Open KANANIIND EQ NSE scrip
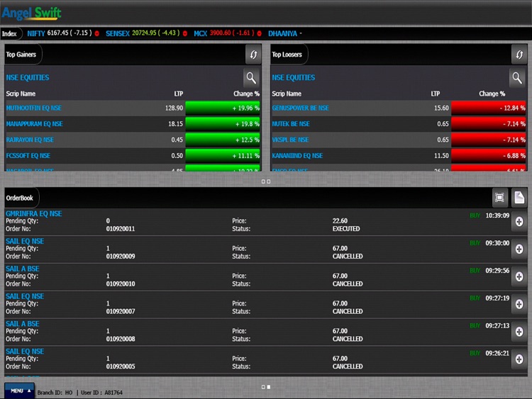Viewport: 532px width, 399px height. 297,156
